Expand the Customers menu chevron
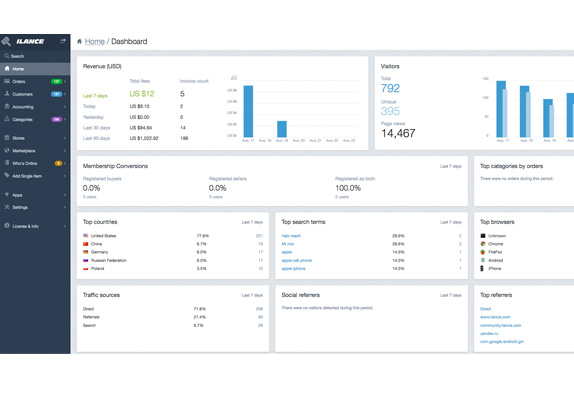The width and height of the screenshot is (574, 393). 65,94
